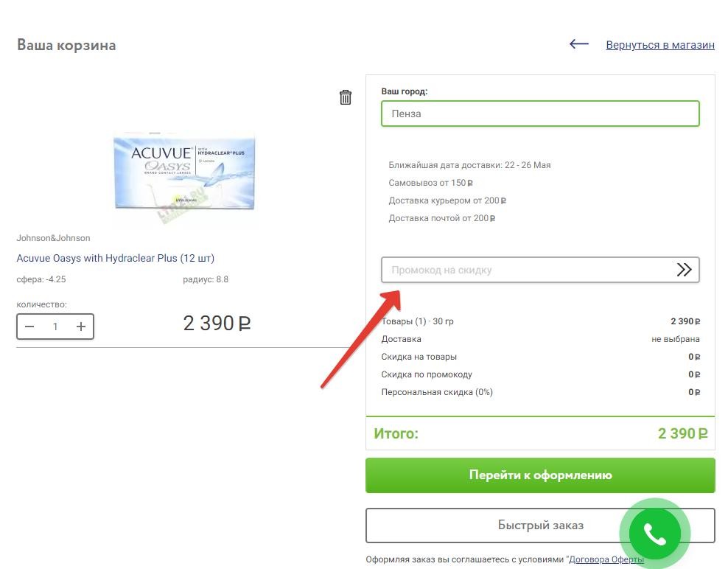This screenshot has height=569, width=728.
Task: Choose the Быстрый заказ button
Action: pos(540,526)
